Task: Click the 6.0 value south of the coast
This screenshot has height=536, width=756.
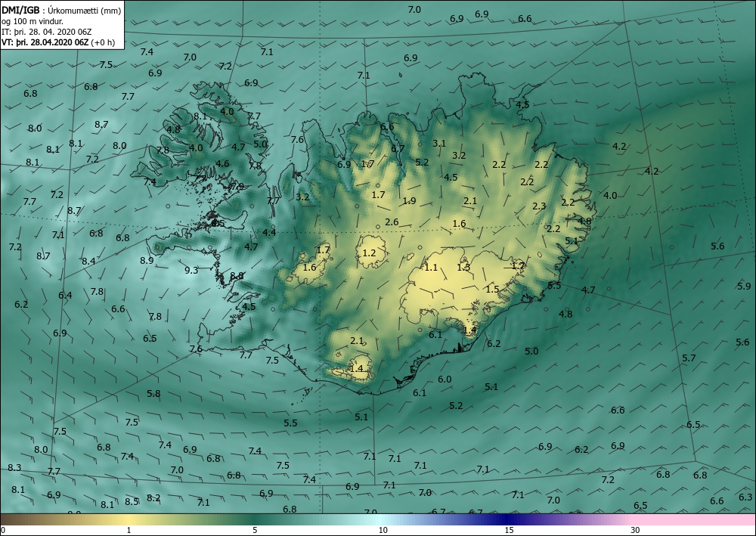Action: coord(445,380)
